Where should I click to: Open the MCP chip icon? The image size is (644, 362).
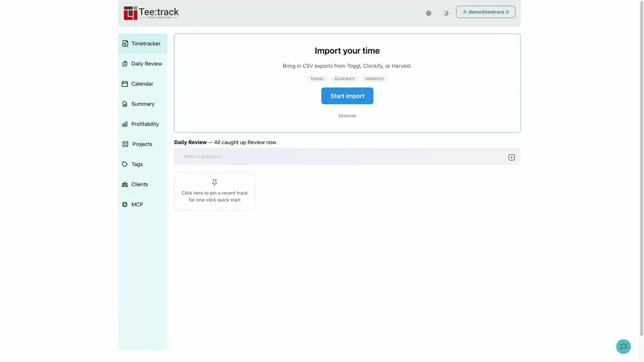125,205
